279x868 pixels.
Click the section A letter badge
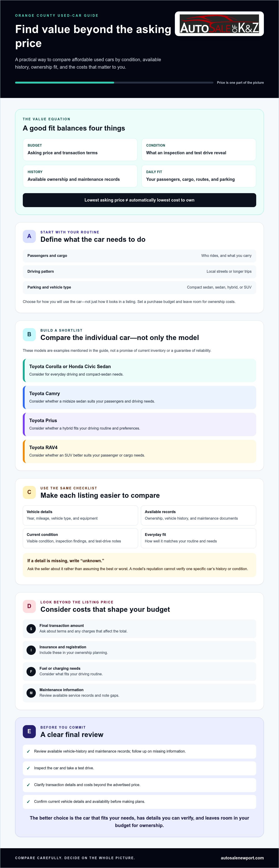(x=29, y=236)
